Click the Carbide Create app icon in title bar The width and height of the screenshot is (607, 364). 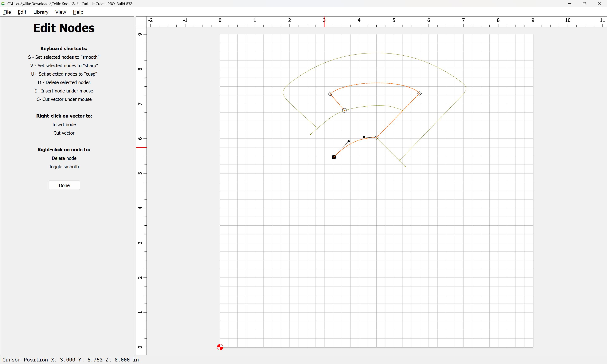3,4
